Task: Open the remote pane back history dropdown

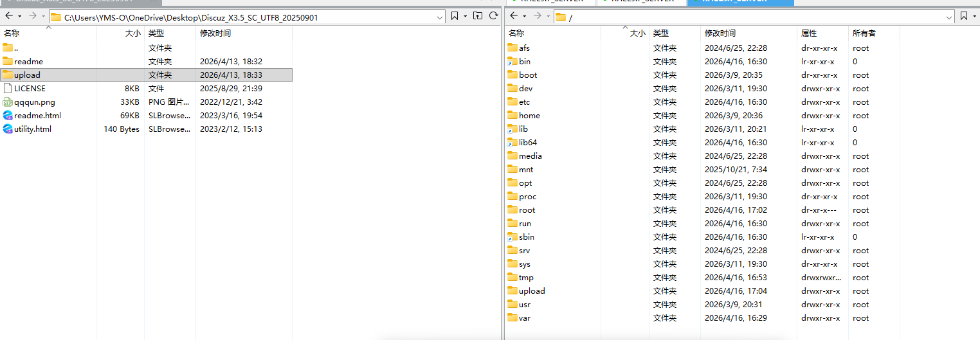Action: click(525, 15)
